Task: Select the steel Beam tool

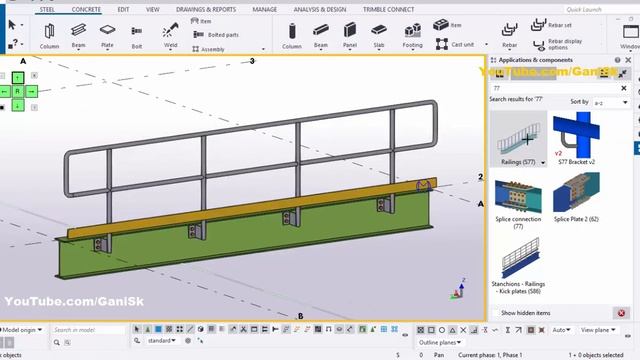Action: click(78, 35)
